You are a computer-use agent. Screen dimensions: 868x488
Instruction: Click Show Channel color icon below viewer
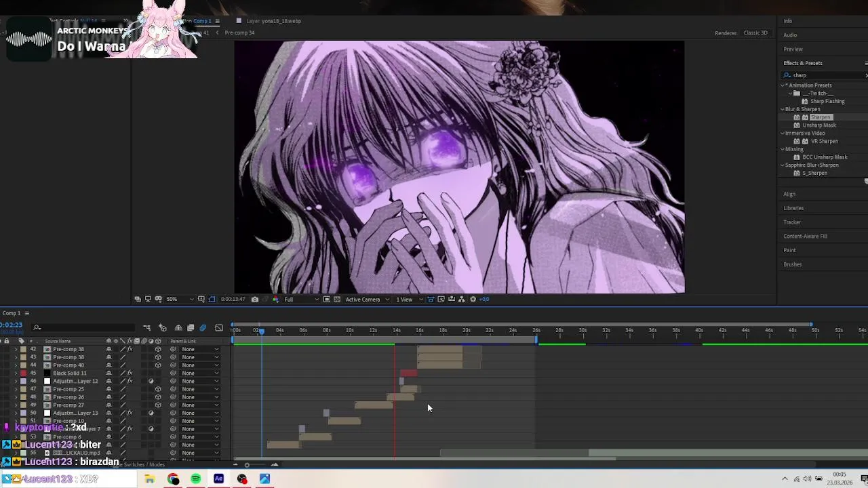pos(275,299)
